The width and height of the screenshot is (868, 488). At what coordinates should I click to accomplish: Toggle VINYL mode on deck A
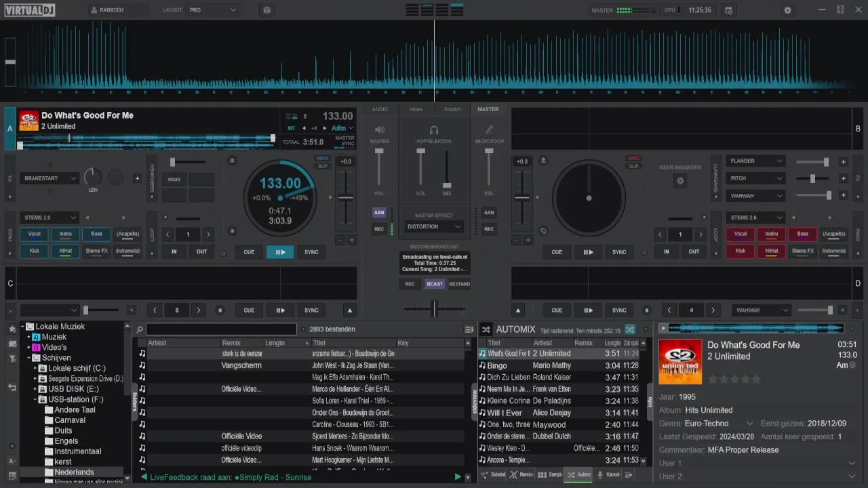click(x=323, y=158)
